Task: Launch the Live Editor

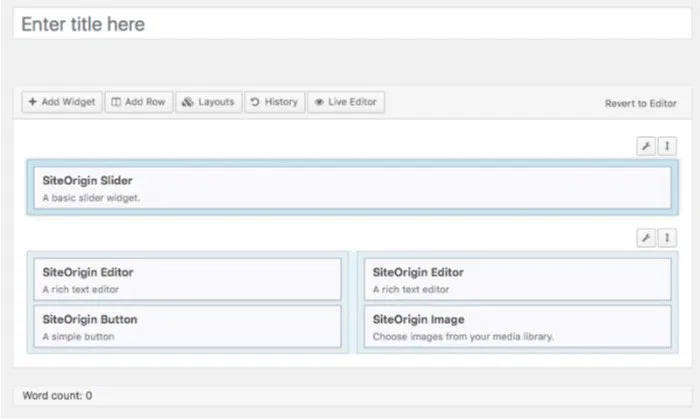Action: 346,102
